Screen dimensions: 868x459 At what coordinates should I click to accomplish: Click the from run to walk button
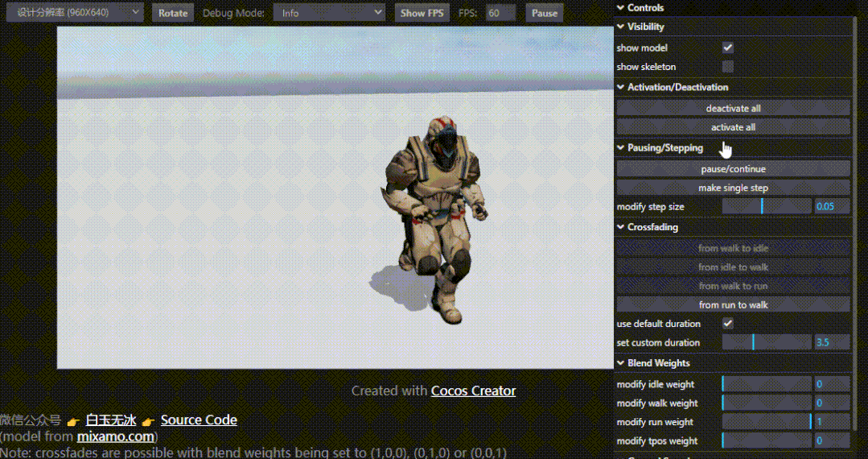click(733, 304)
